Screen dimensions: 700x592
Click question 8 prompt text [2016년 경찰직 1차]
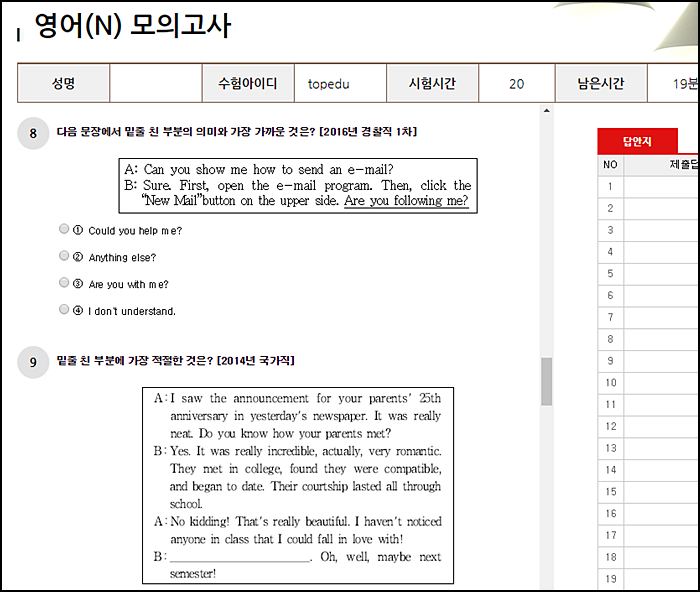(368, 132)
